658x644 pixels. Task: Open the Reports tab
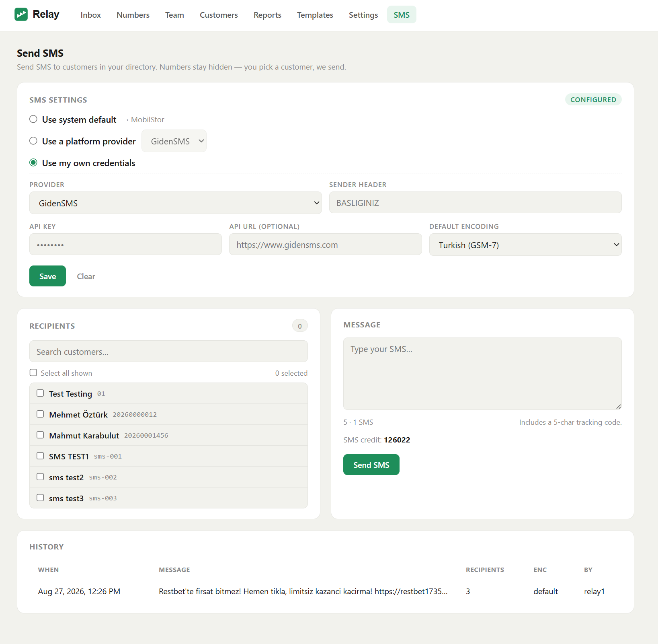[x=267, y=15]
